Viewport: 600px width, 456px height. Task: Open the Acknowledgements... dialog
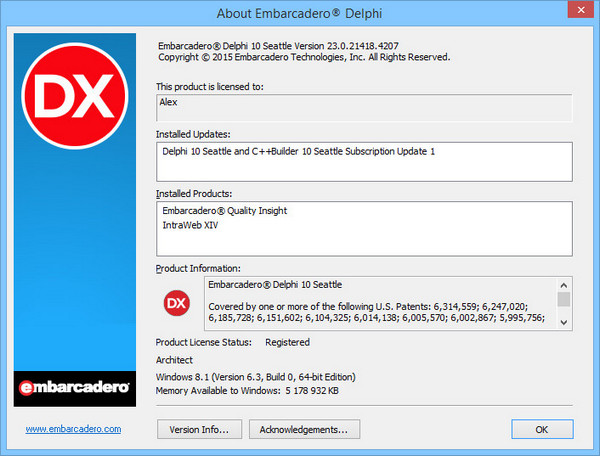pos(303,429)
